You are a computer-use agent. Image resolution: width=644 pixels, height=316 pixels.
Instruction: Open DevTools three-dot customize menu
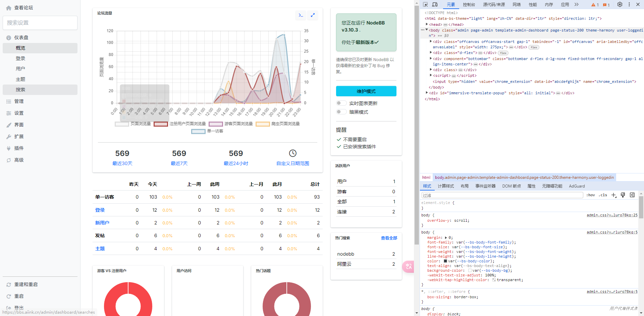[x=629, y=4]
